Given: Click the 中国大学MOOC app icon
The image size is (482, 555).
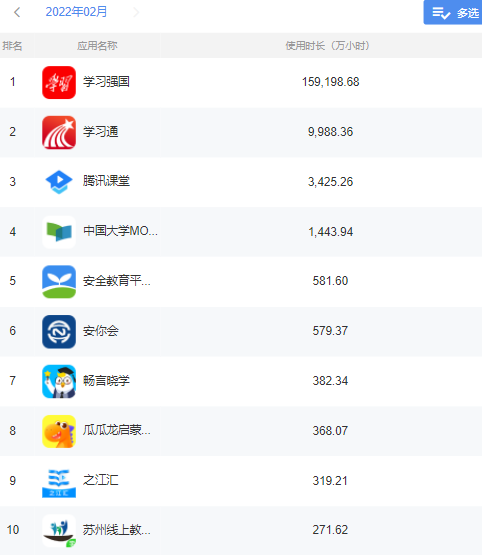Looking at the screenshot, I should (59, 232).
